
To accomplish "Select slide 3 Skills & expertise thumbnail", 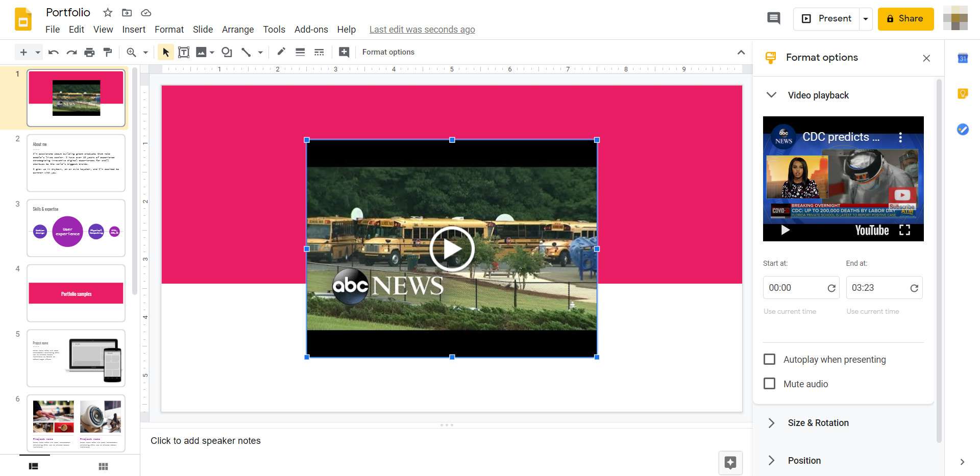I will 76,228.
